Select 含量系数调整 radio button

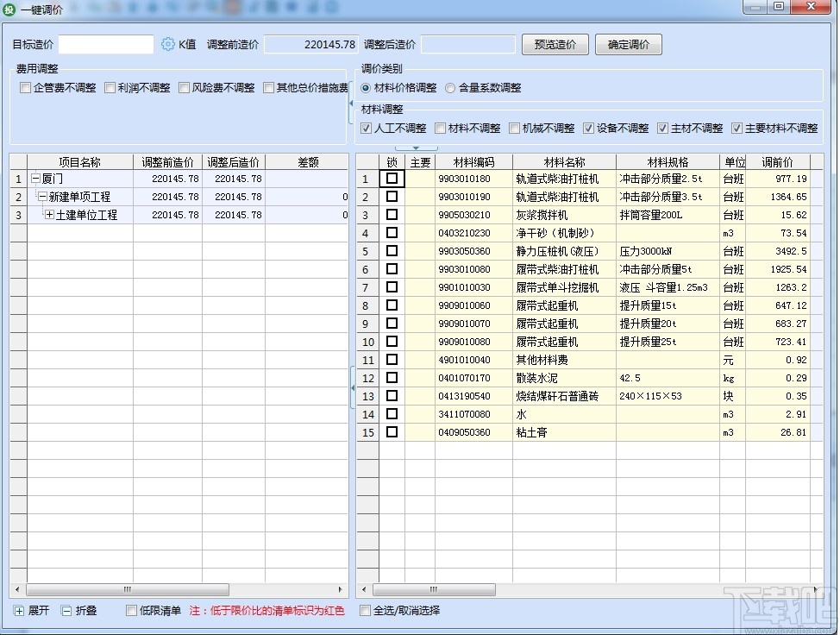[450, 88]
